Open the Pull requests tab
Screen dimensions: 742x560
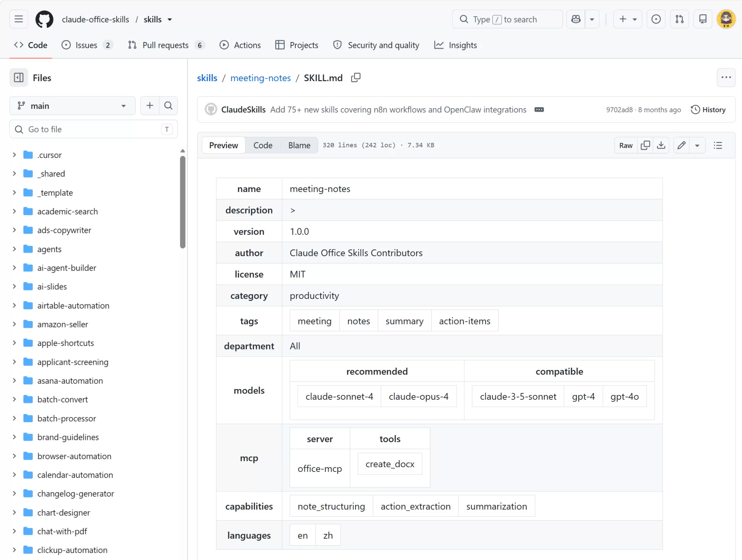pyautogui.click(x=166, y=45)
